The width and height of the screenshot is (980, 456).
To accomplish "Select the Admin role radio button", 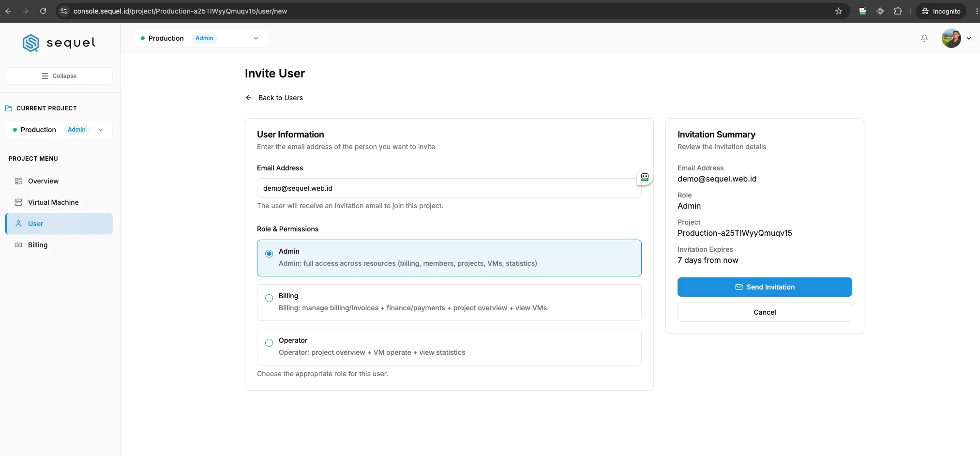I will coord(269,254).
